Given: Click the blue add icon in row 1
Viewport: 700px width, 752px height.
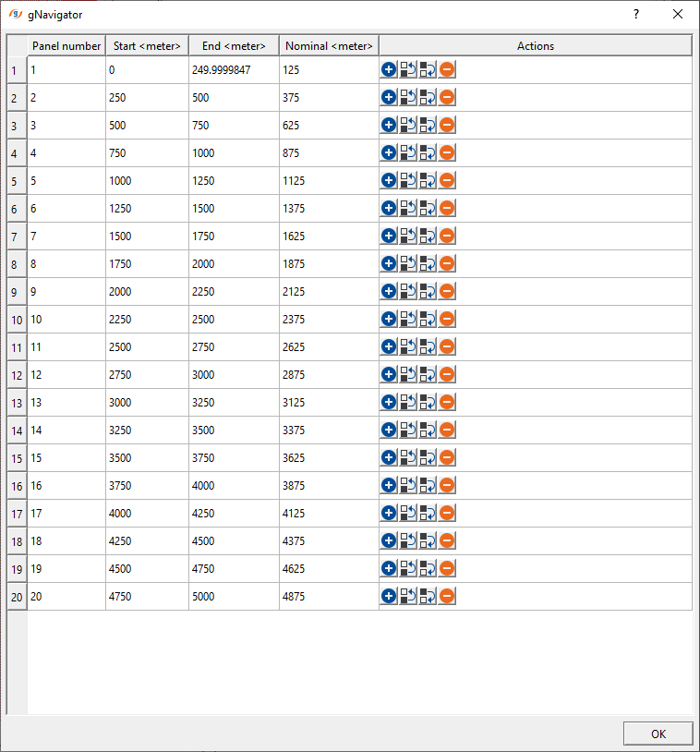Looking at the screenshot, I should pos(389,69).
